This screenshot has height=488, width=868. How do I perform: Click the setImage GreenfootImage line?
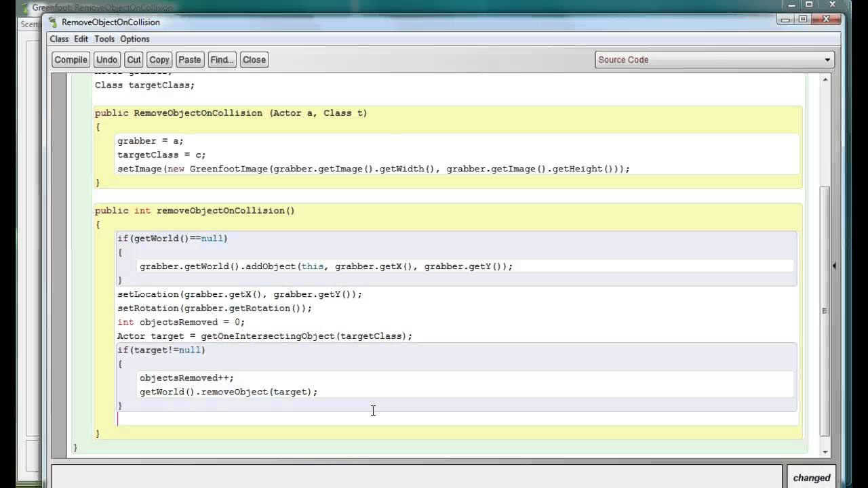point(374,169)
